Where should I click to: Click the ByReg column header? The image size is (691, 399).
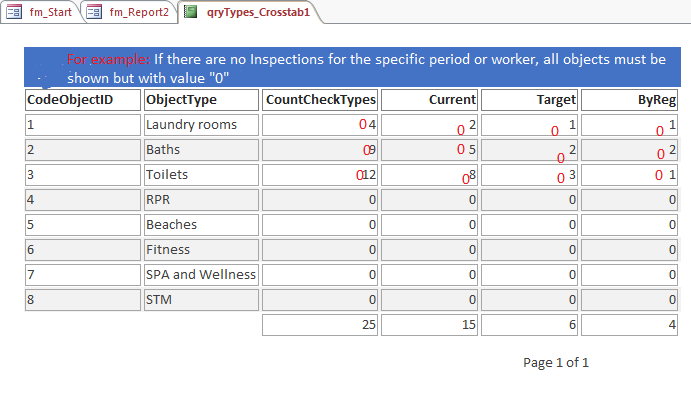click(629, 100)
